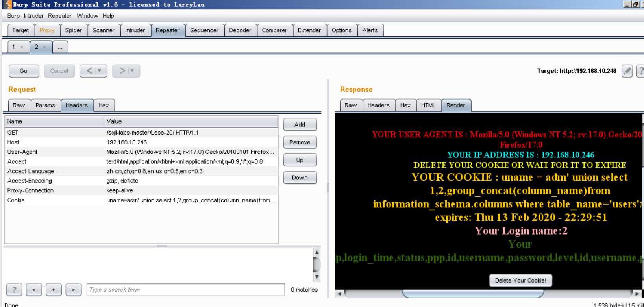
Task: Open the Window menu
Action: (87, 16)
